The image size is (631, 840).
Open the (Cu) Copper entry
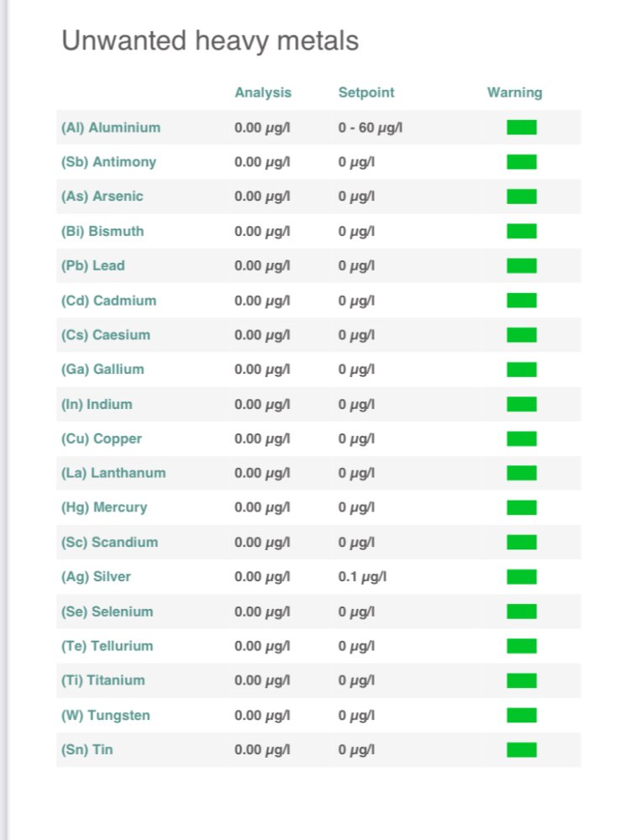tap(101, 438)
